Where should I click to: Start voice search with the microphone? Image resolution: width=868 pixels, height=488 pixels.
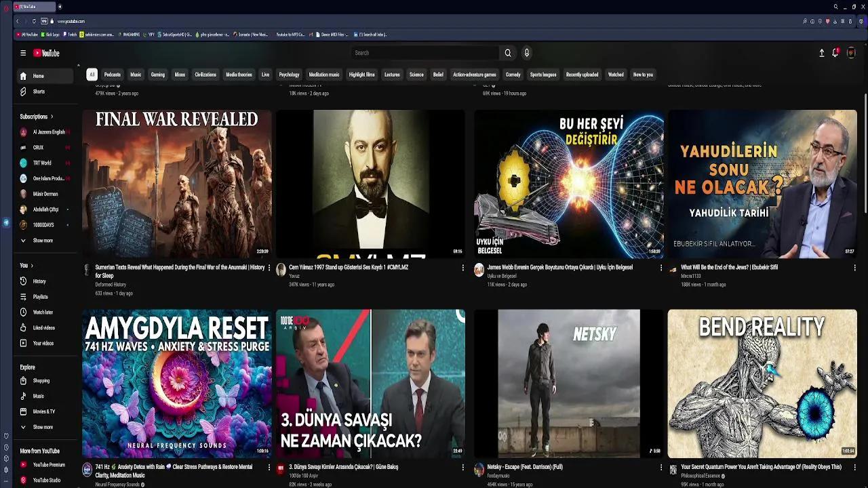[x=526, y=53]
